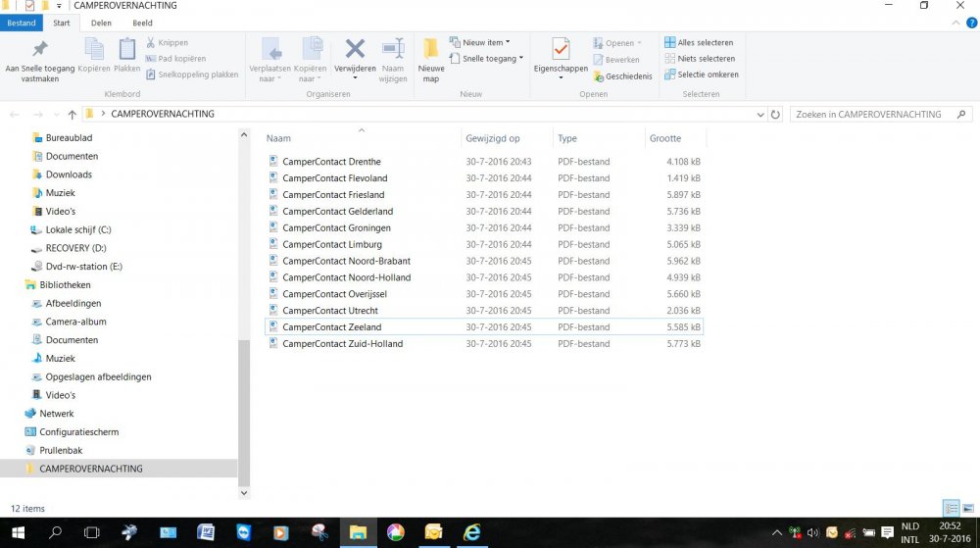Viewport: 980px width, 548px height.
Task: Click Alles selecteren button
Action: coord(699,42)
